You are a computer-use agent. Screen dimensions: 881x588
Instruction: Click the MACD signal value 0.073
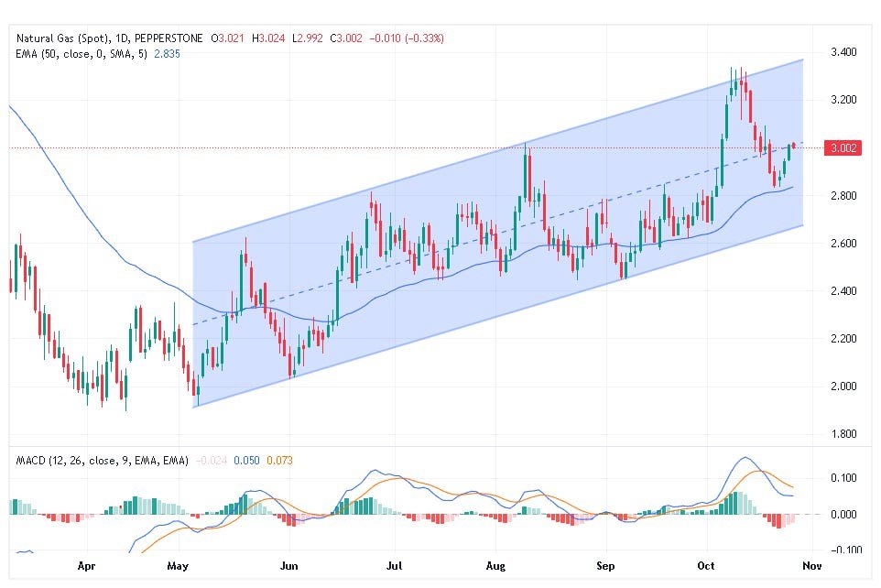click(x=280, y=461)
